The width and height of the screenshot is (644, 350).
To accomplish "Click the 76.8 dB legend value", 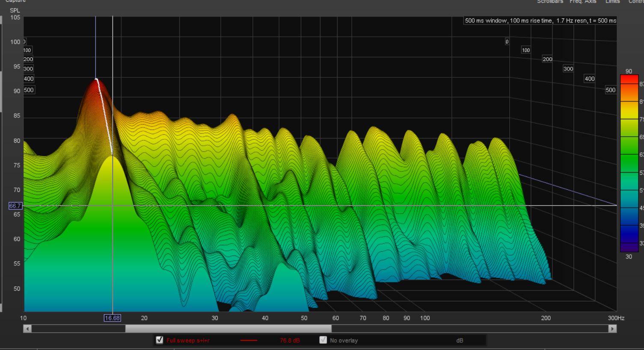I will (290, 341).
